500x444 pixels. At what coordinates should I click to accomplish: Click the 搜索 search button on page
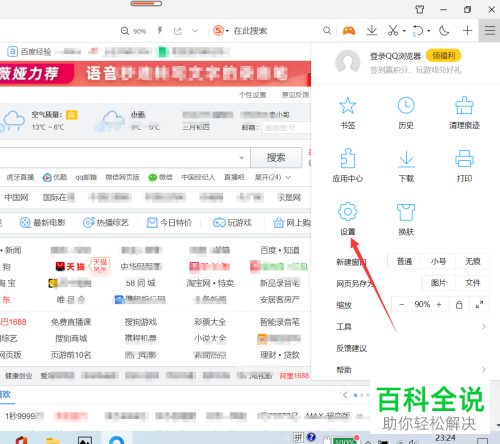point(276,158)
